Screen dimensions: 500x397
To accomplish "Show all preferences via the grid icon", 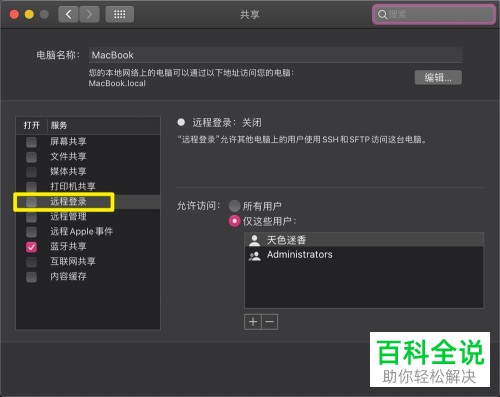I will point(120,14).
